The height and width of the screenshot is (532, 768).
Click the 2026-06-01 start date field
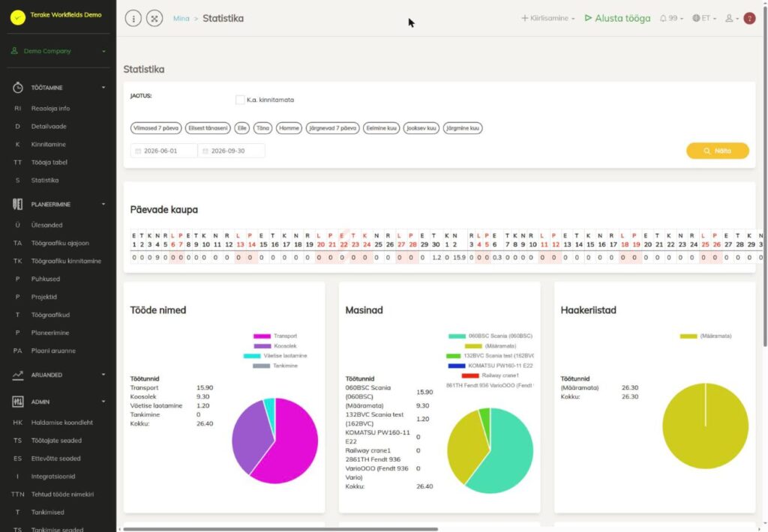pyautogui.click(x=164, y=151)
